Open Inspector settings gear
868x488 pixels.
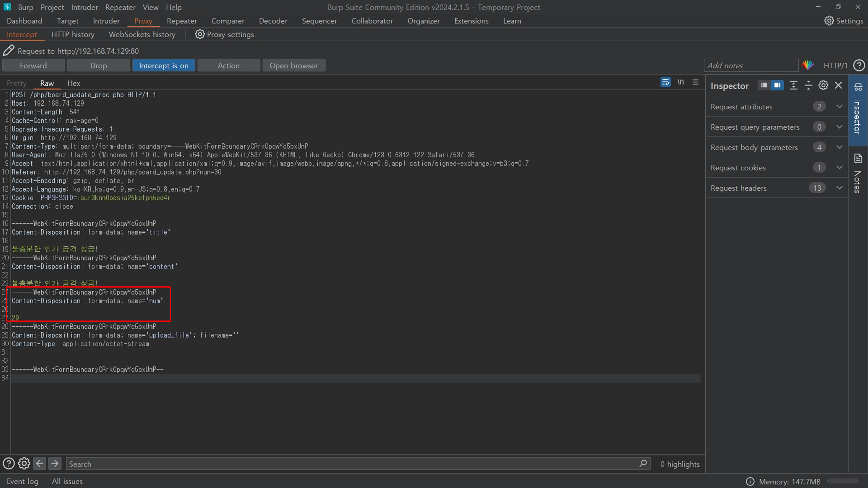[823, 85]
